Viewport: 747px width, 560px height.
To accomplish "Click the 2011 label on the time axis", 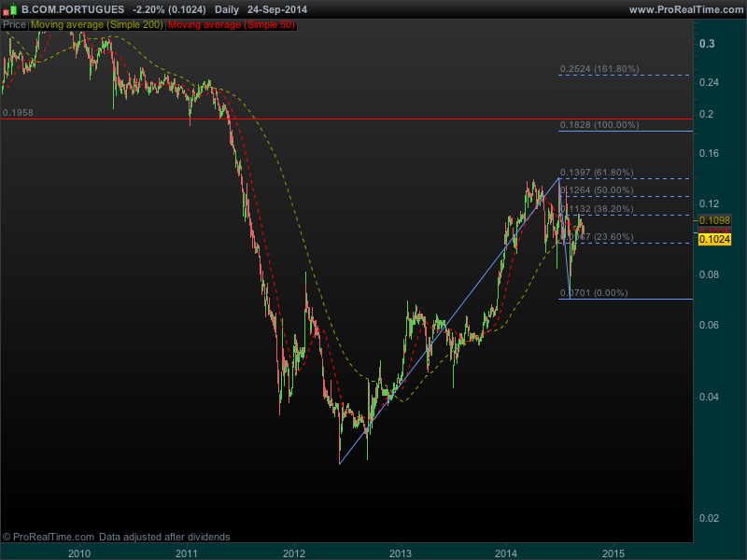I will click(186, 553).
